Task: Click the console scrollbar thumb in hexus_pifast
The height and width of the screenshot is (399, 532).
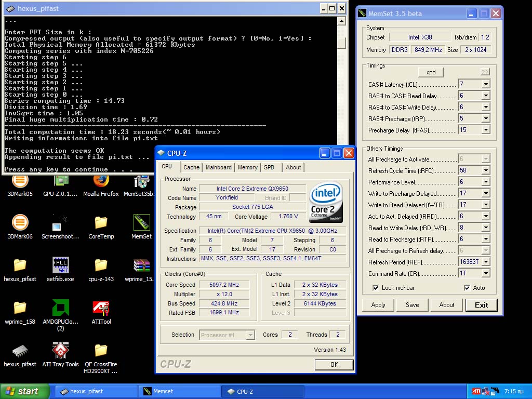Action: (342, 43)
